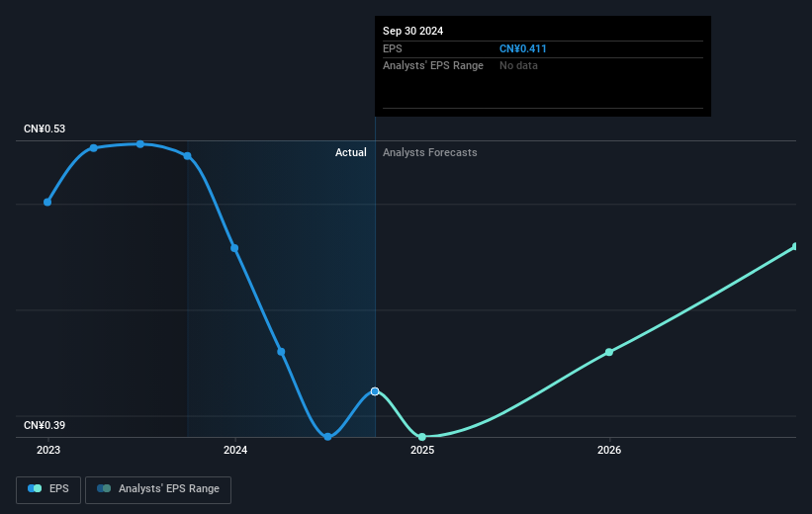Viewport: 812px width, 514px height.
Task: Select the Sep 30 2024 highlighted data point
Action: point(375,391)
